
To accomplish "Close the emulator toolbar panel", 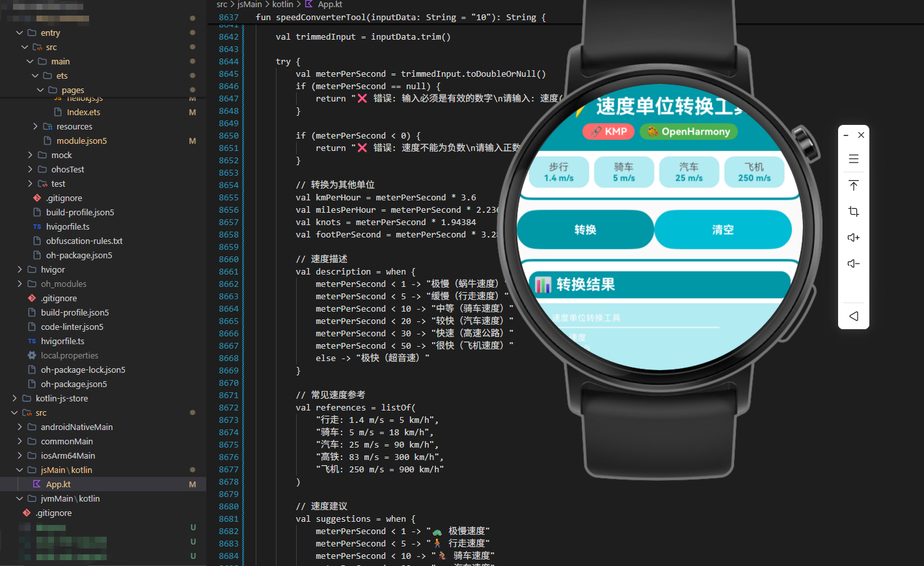I will pyautogui.click(x=861, y=135).
